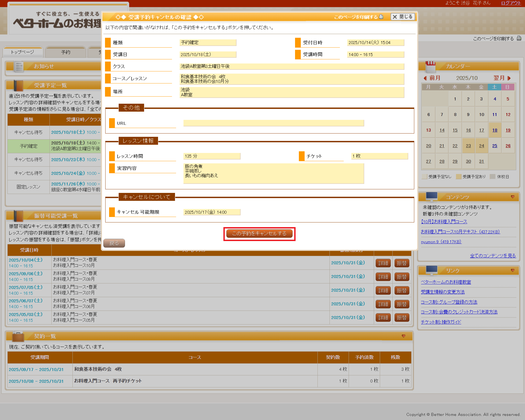Image resolution: width=525 pixels, height=420 pixels.
Task: Collapse the 契約一覧 panel with its arrow
Action: pyautogui.click(x=404, y=336)
